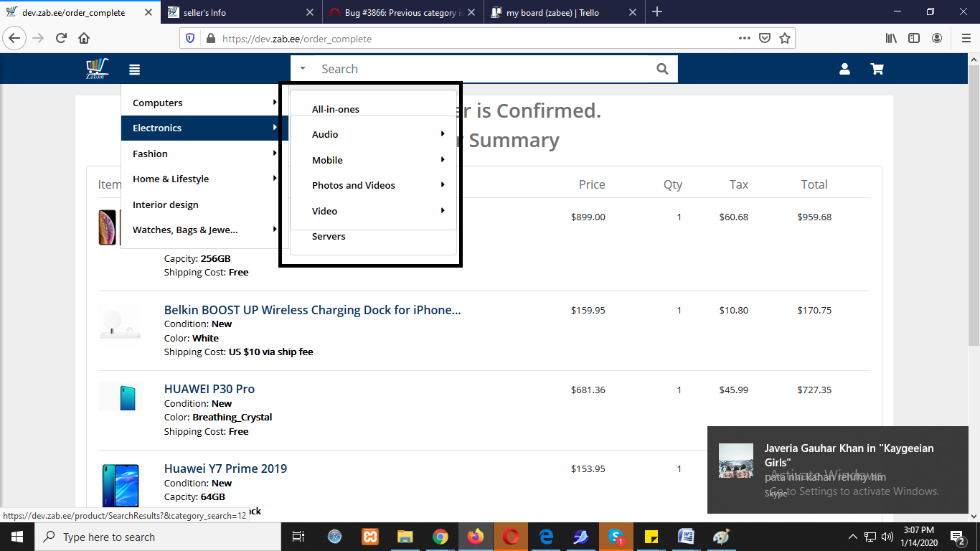Expand Audio submenu arrow
The image size is (980, 551).
443,134
